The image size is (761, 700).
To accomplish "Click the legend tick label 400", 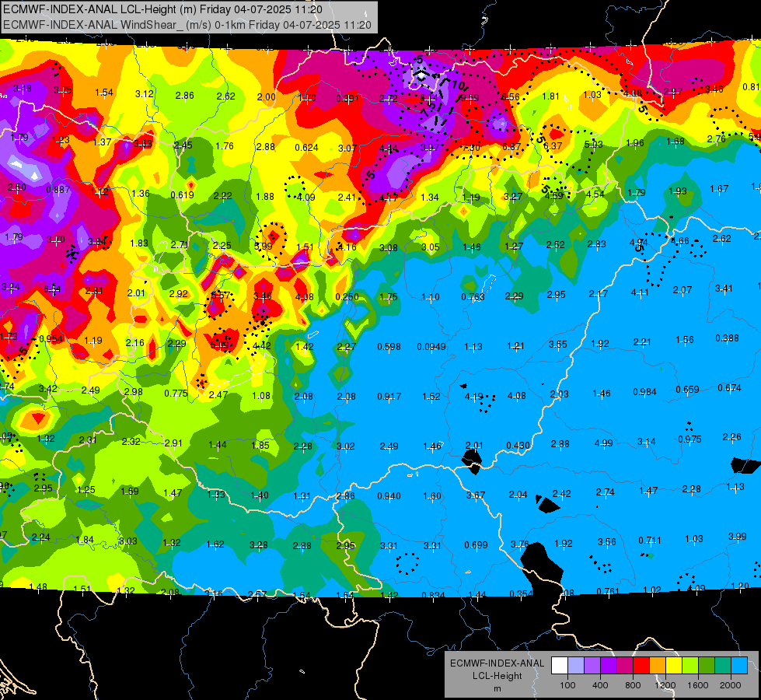I will [600, 685].
